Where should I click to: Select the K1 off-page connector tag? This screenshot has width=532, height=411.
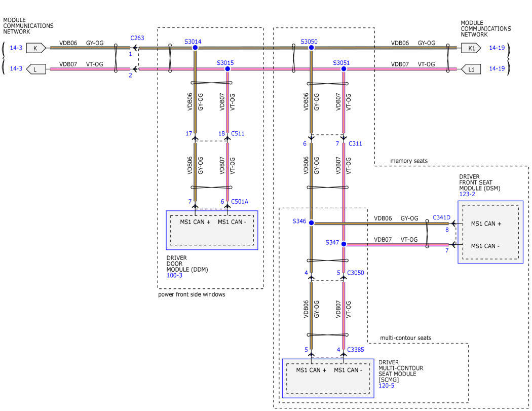click(470, 48)
